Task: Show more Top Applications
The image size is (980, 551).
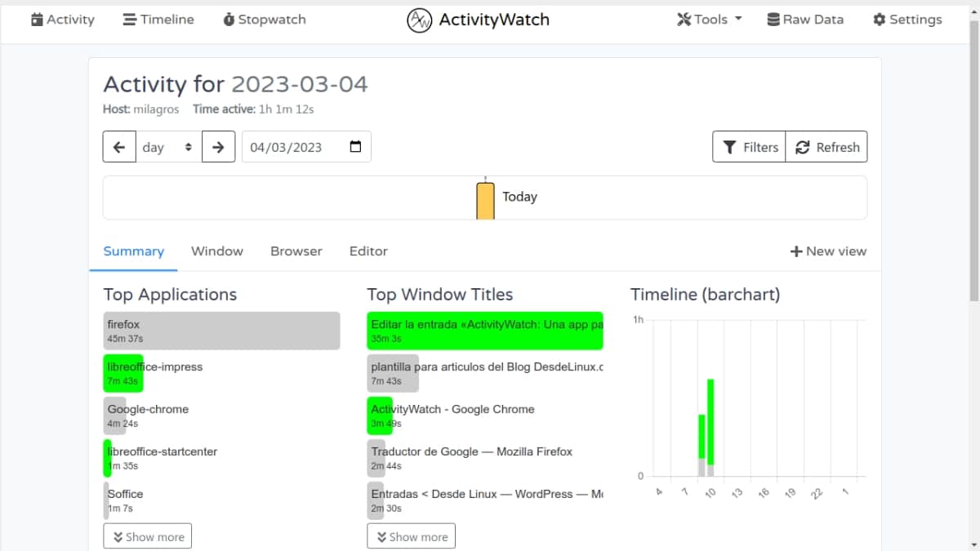Action: click(x=148, y=536)
